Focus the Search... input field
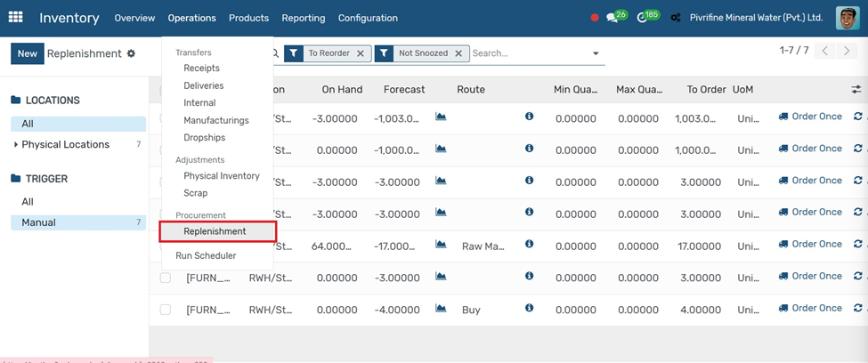The image size is (868, 363). [529, 53]
